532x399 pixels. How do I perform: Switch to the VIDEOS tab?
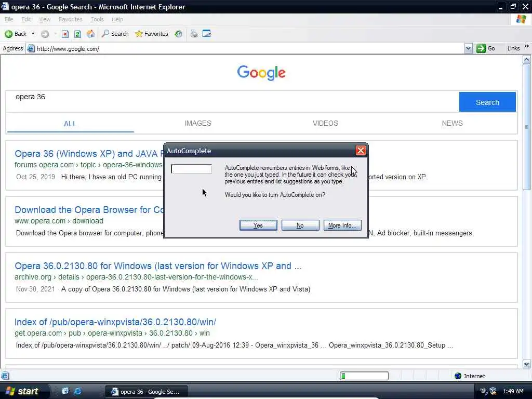coord(325,123)
